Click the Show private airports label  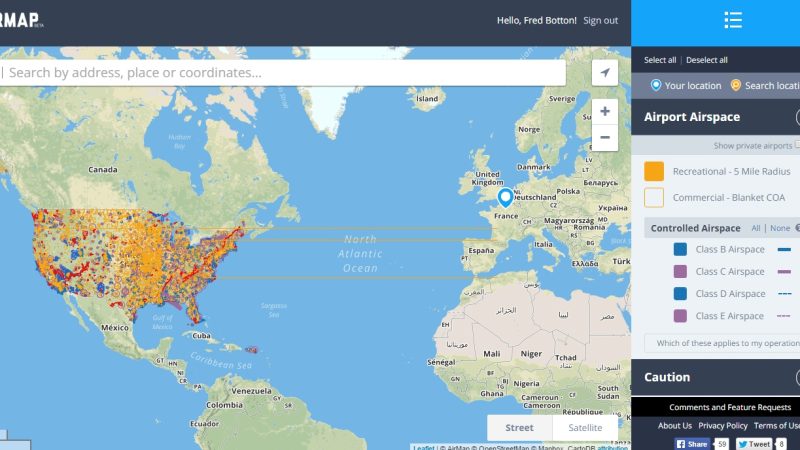753,146
